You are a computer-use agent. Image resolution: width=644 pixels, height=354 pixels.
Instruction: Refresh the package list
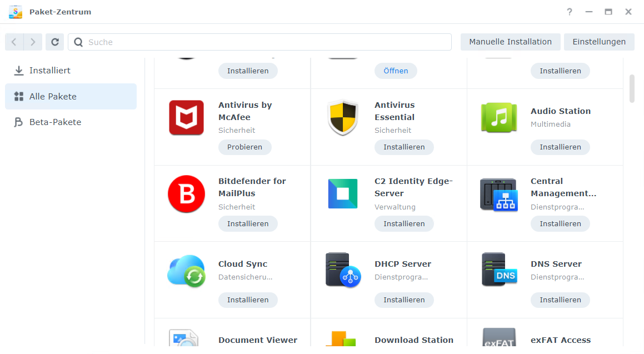click(54, 42)
